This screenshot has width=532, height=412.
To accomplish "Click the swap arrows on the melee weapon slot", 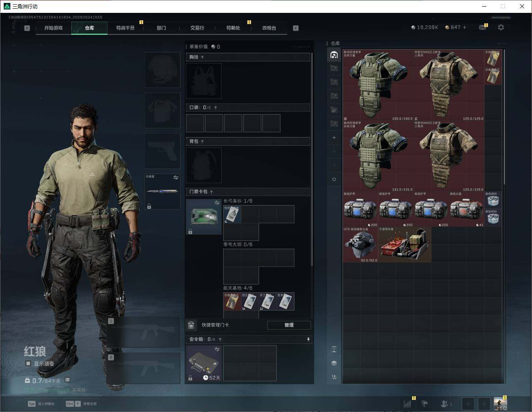I will click(x=176, y=178).
